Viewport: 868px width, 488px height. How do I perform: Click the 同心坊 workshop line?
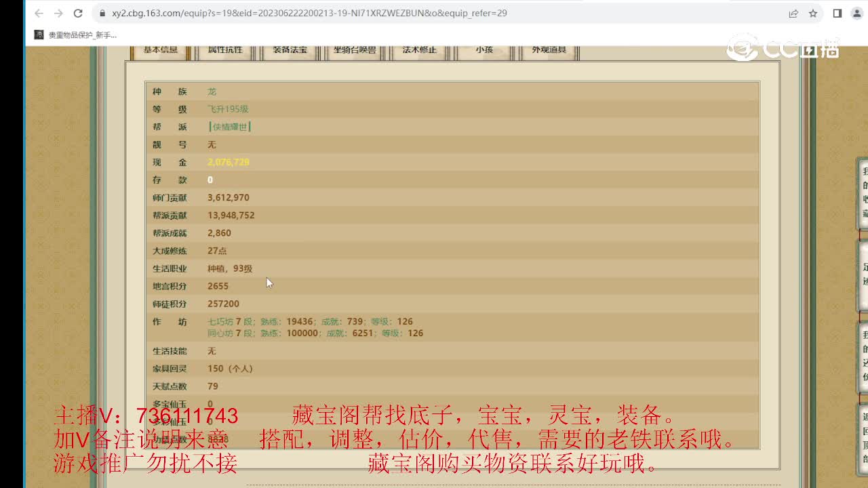tap(315, 333)
